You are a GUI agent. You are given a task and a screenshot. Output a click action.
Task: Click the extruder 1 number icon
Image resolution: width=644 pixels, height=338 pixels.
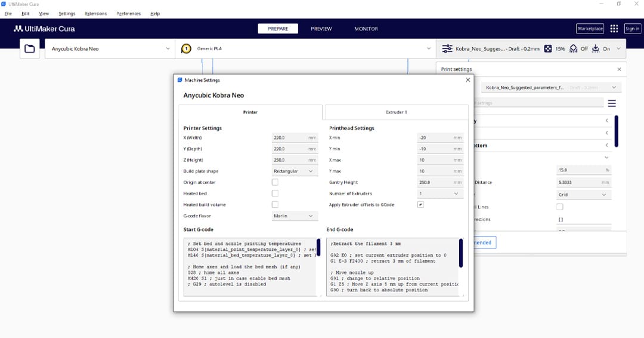(x=186, y=48)
